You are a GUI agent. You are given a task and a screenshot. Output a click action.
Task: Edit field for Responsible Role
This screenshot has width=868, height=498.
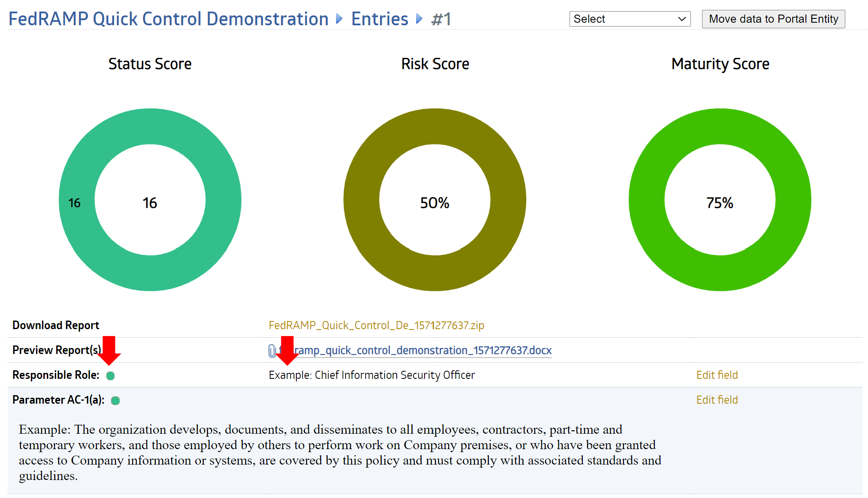[717, 375]
